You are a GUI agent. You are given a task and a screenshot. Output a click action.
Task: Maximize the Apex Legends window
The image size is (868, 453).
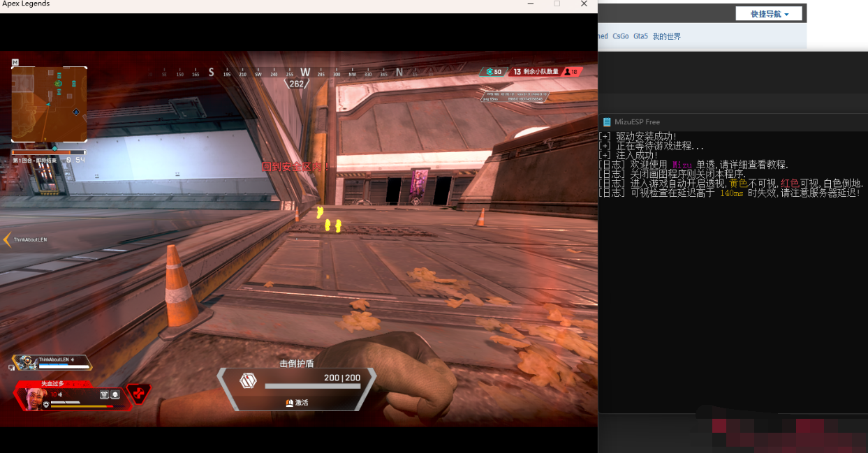pyautogui.click(x=557, y=4)
